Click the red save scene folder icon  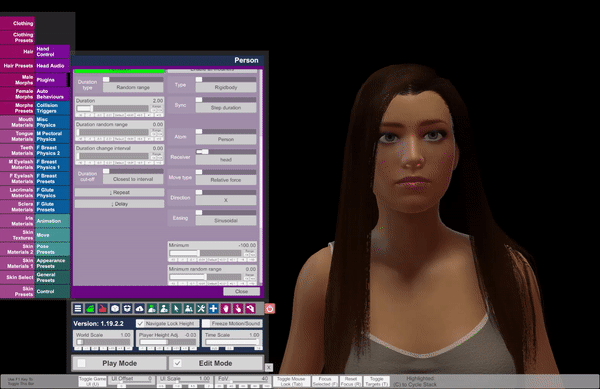(103, 308)
